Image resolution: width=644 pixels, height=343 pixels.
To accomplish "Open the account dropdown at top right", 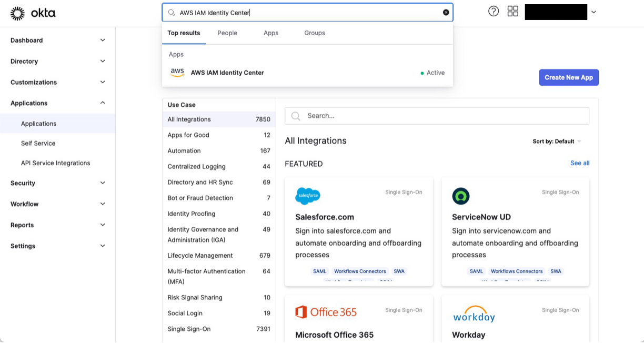I will [x=593, y=11].
